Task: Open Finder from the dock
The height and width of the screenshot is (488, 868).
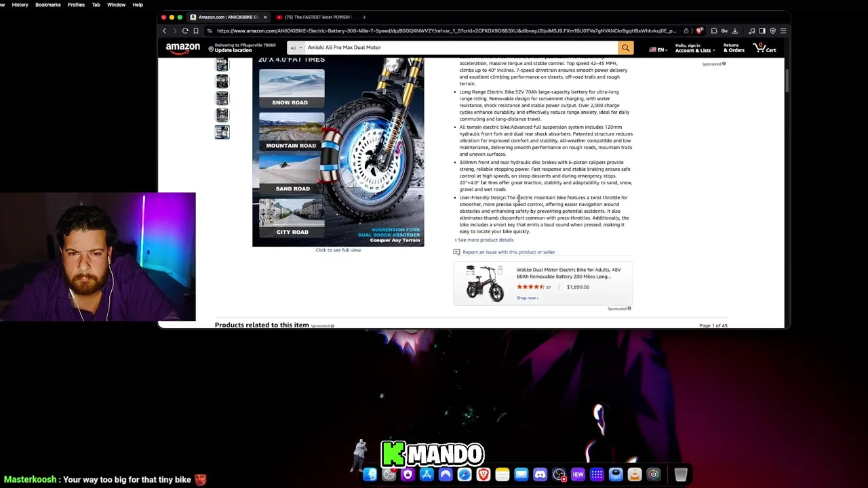Action: click(x=370, y=474)
